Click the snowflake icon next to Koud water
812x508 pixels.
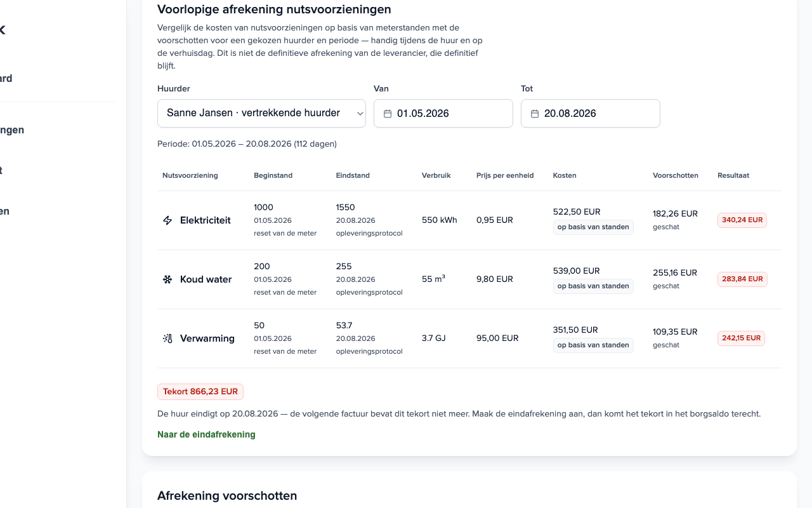point(167,279)
